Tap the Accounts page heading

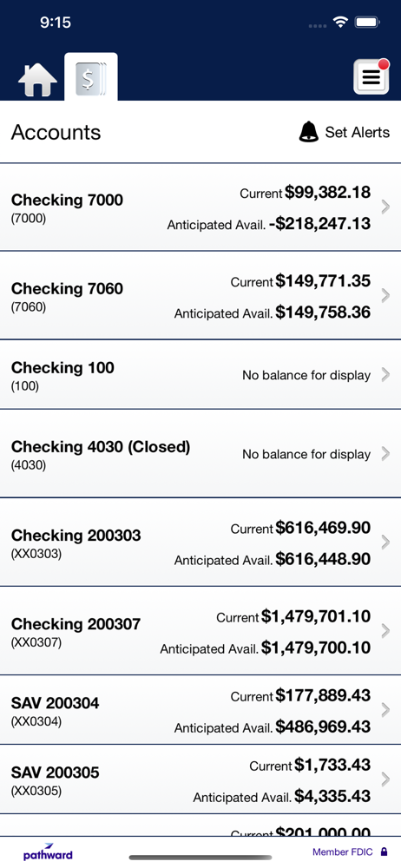click(x=56, y=132)
